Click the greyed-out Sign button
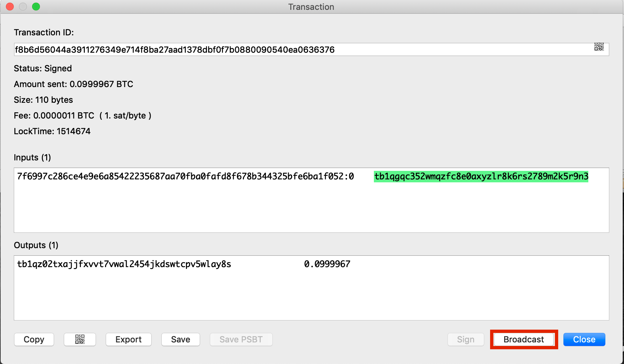The image size is (624, 364). 466,339
